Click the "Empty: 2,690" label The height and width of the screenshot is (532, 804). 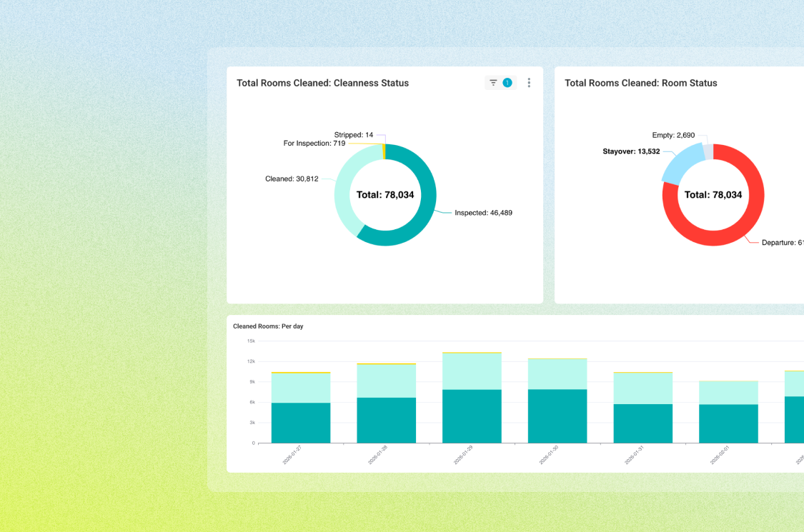pos(673,135)
